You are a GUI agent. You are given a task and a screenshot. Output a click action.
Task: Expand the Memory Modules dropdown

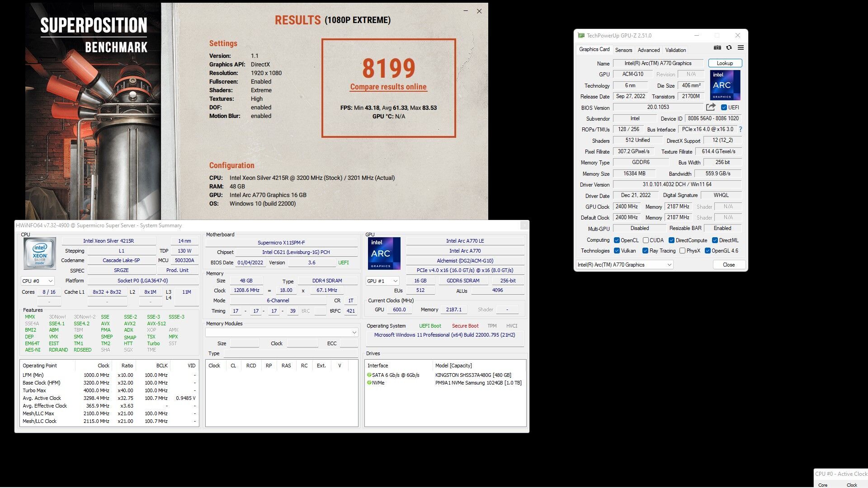pos(282,333)
